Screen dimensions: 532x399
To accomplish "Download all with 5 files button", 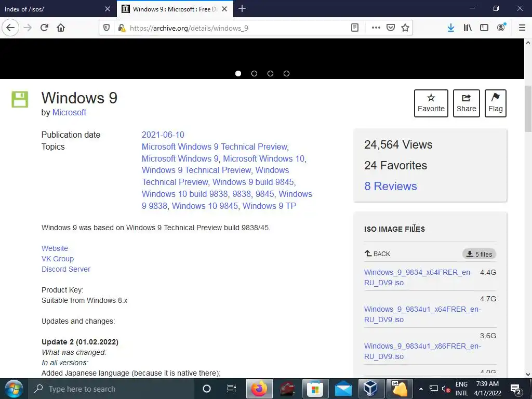I will 479,254.
